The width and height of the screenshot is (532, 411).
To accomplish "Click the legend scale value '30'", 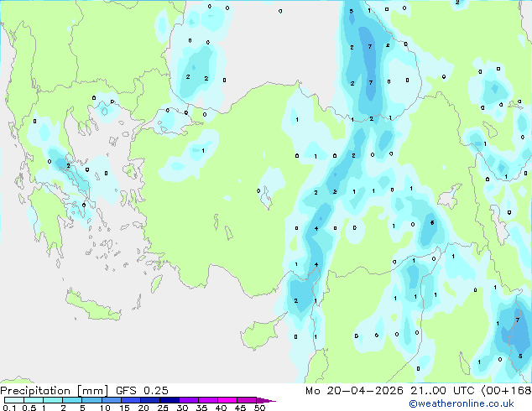I will coord(182,408).
